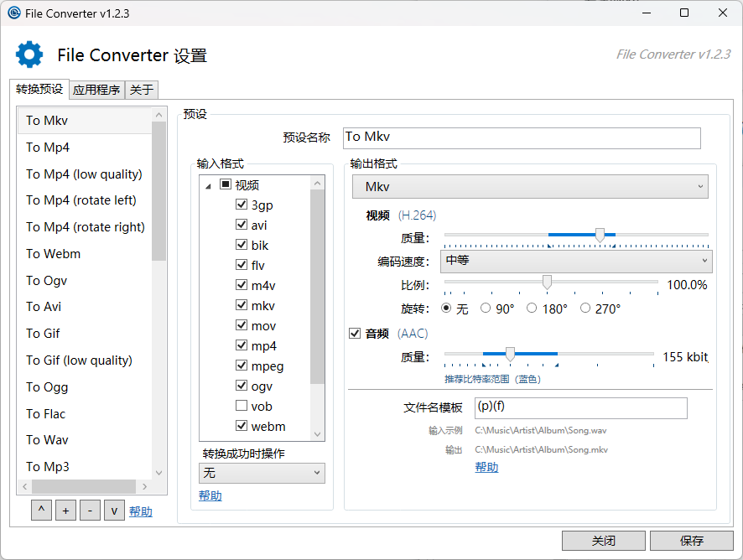Click the 保存 button
This screenshot has width=743, height=560.
coord(691,541)
